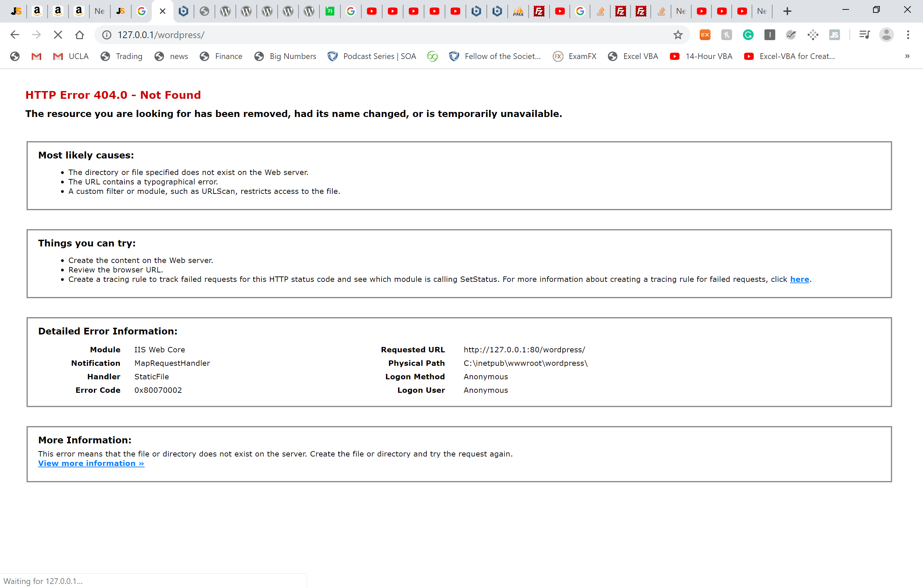Click the orange EX extension icon

tap(705, 35)
